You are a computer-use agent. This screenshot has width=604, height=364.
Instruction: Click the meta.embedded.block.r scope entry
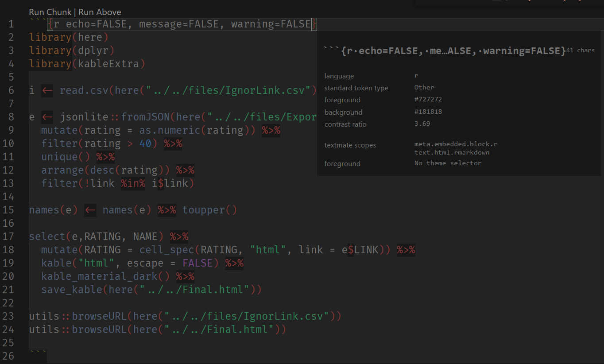pyautogui.click(x=456, y=144)
